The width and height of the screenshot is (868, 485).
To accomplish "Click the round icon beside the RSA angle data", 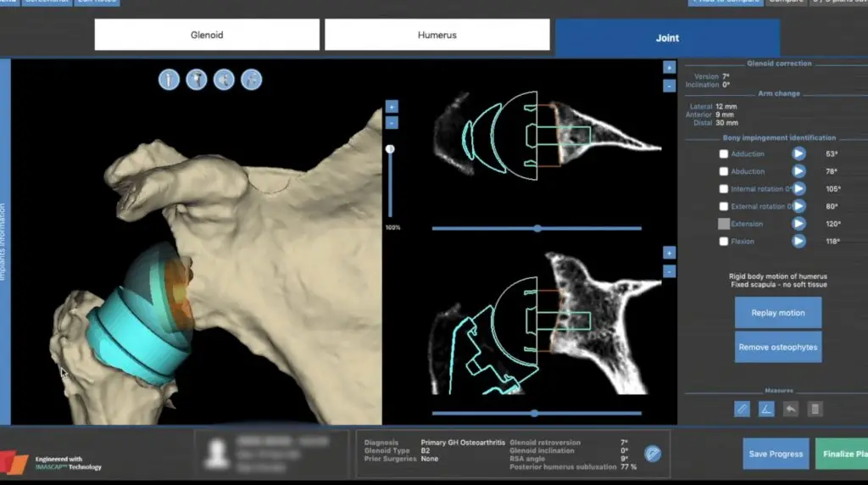I will coord(652,454).
